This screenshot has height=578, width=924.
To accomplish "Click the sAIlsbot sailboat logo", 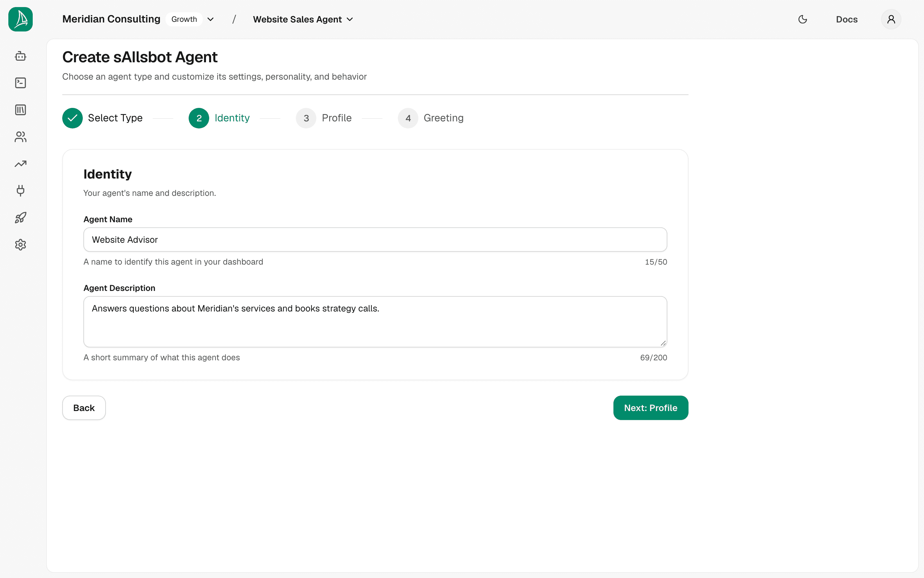I will (x=21, y=19).
